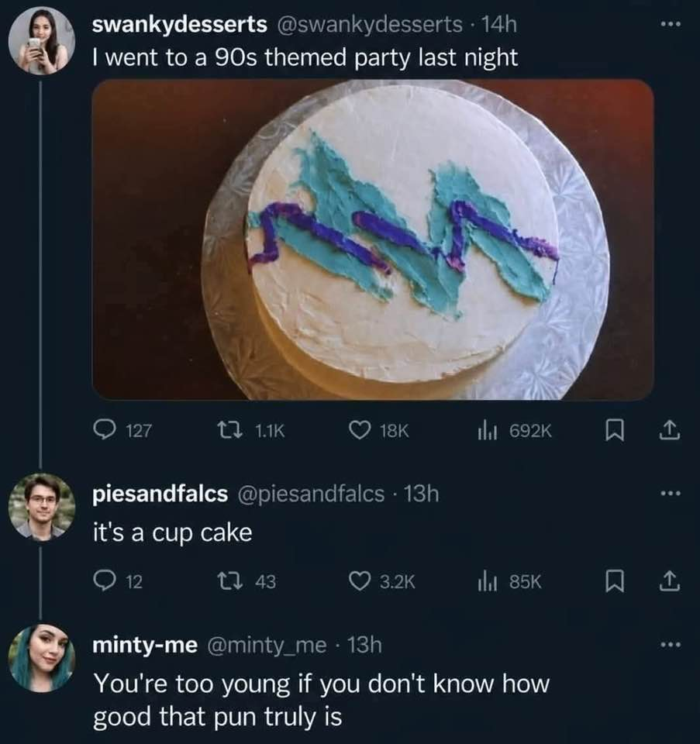Visit the @swankydesserts handle link
The image size is (700, 744).
click(x=369, y=25)
